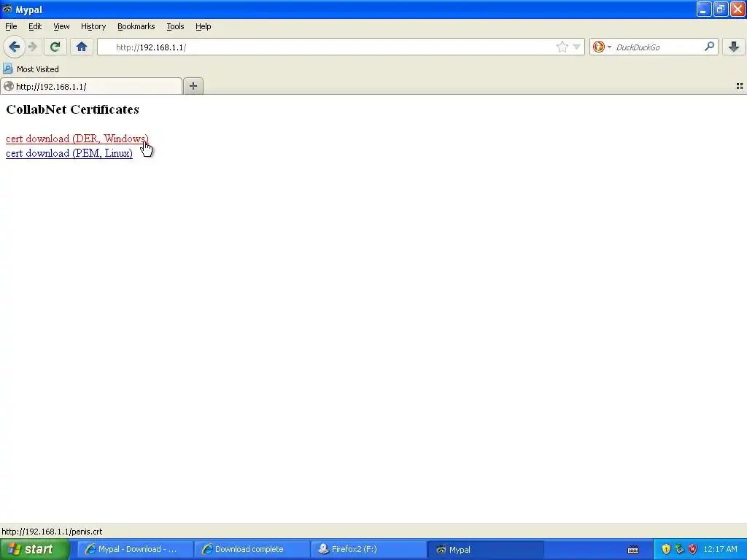Open the Bookmarks menu

click(136, 26)
